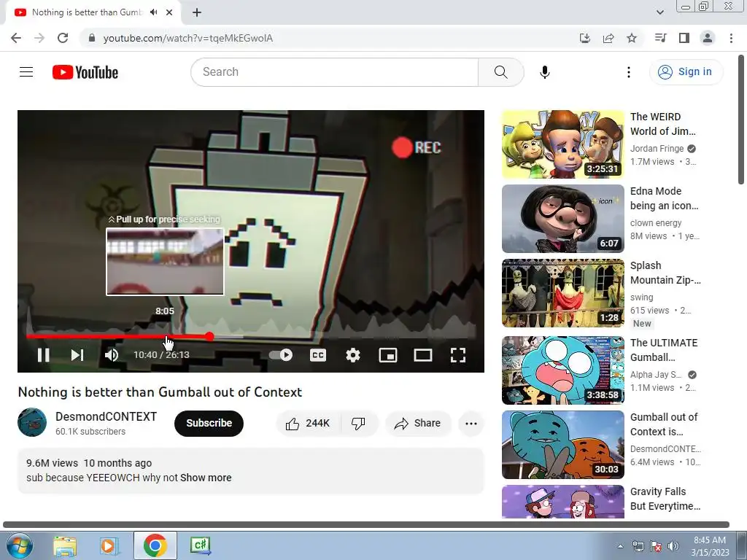View site information lock icon
The image size is (747, 560).
pos(92,38)
